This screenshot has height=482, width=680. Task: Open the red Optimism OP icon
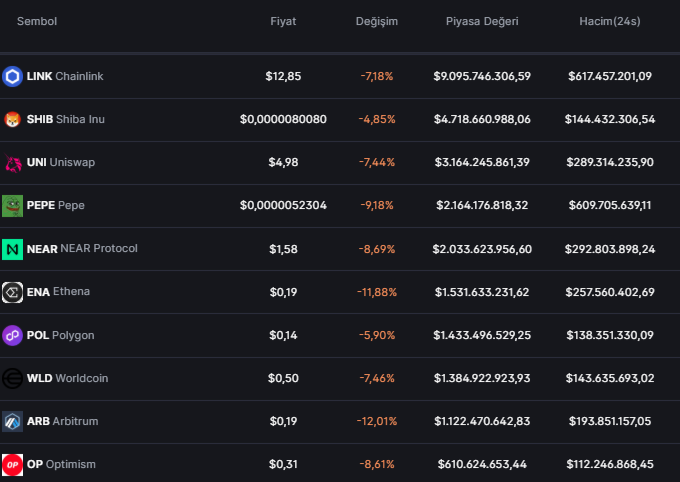12,464
